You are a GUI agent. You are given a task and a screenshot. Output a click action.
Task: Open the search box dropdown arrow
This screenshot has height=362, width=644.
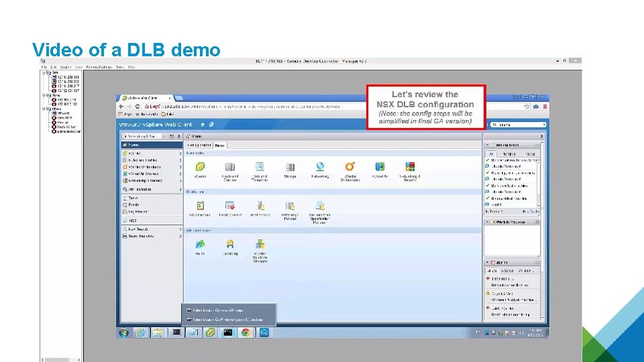[544, 125]
